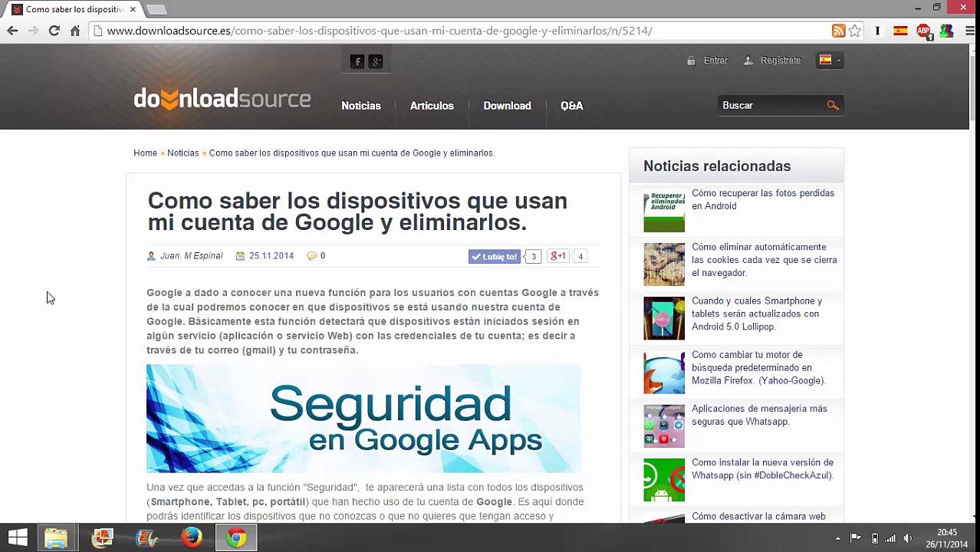Screen dimensions: 980x552
Task: Open the Download menu
Action: (x=507, y=106)
